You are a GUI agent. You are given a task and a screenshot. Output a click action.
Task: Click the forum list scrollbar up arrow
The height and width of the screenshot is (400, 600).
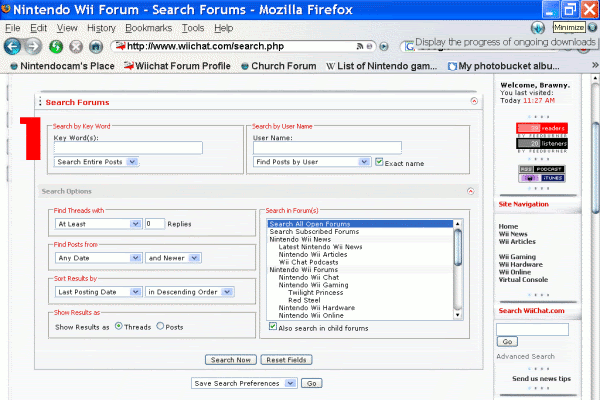tap(457, 224)
